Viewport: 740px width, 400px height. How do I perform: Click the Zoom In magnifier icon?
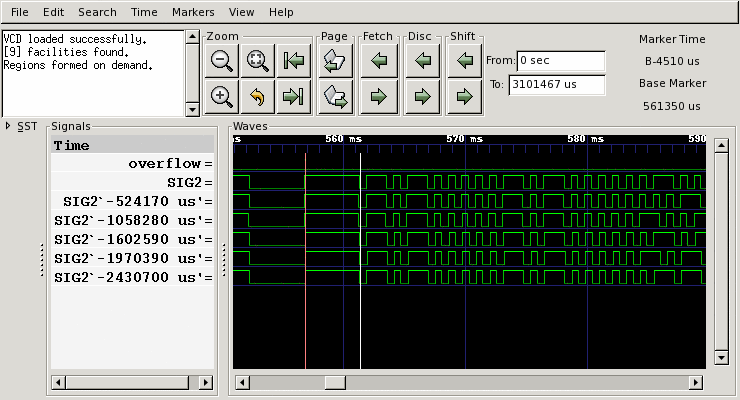[221, 97]
